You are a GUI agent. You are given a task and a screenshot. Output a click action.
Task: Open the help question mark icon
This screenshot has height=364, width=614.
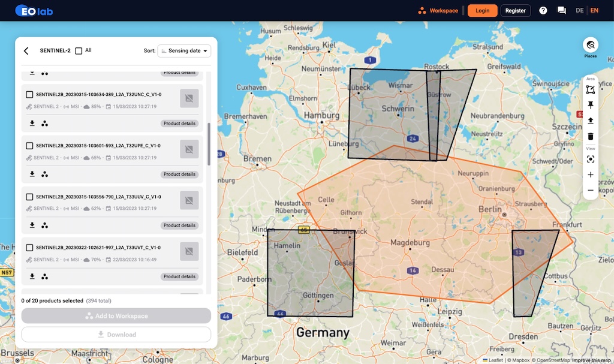pos(543,10)
